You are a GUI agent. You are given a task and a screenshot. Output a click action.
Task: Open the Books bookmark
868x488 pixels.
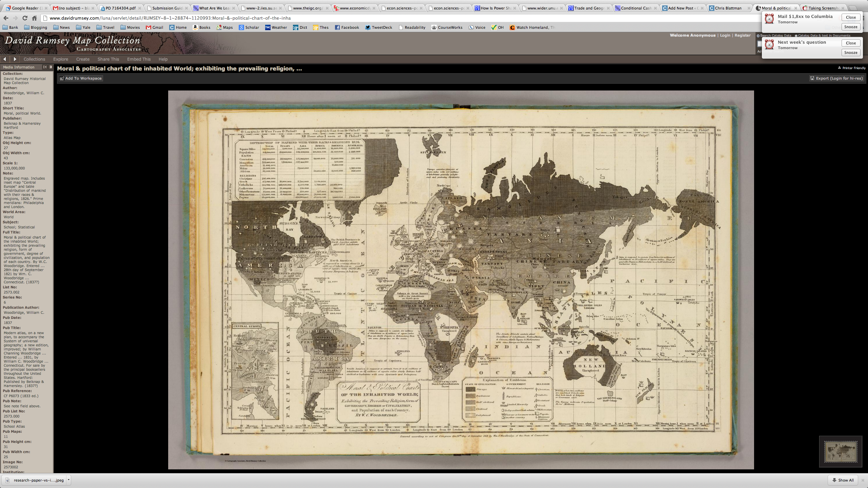click(202, 27)
